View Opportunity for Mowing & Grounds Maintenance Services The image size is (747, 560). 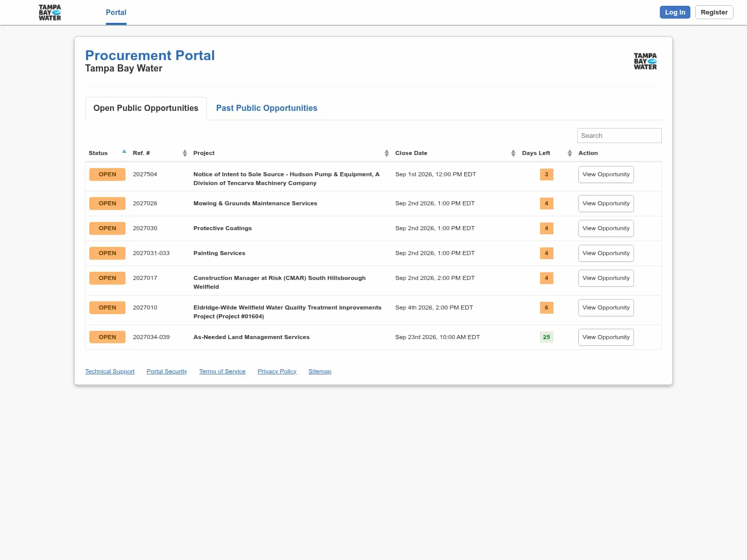[606, 204]
